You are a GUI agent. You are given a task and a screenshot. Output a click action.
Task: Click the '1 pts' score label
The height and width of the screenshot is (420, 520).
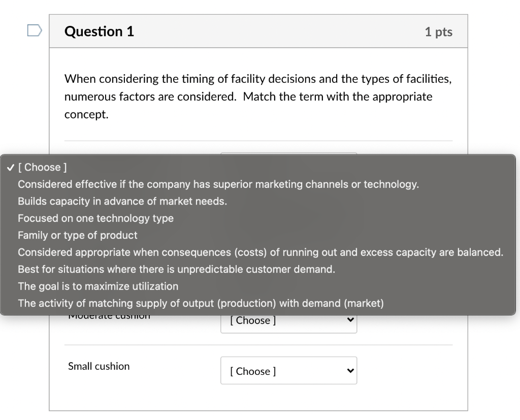(x=438, y=32)
